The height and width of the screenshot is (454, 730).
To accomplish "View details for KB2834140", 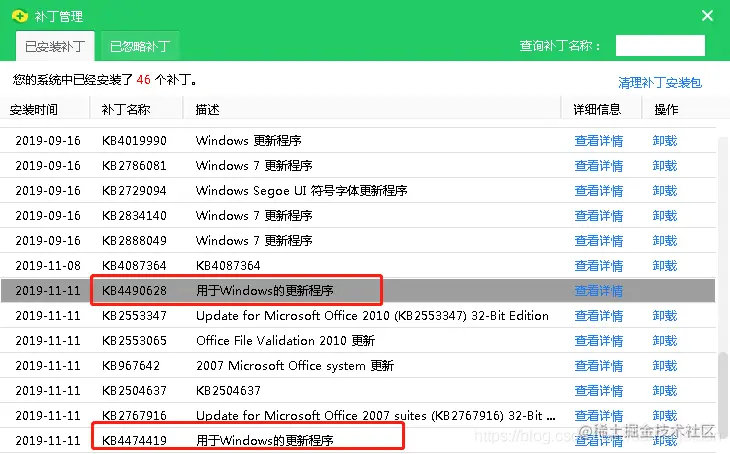I will [598, 216].
